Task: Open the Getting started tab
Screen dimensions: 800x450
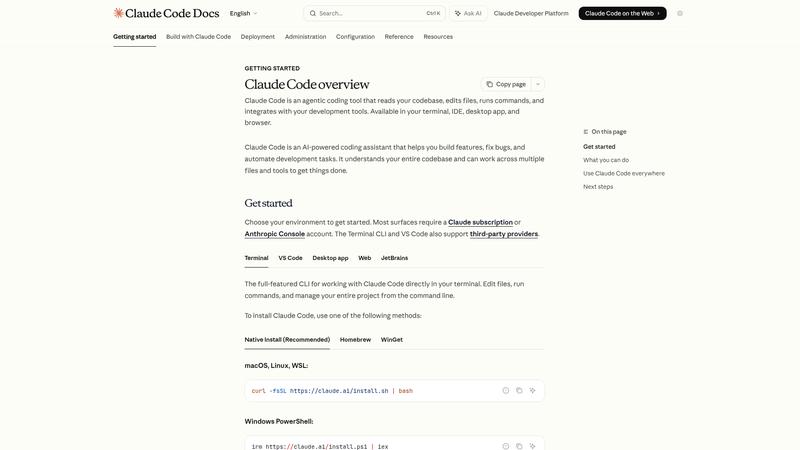Action: coord(135,37)
